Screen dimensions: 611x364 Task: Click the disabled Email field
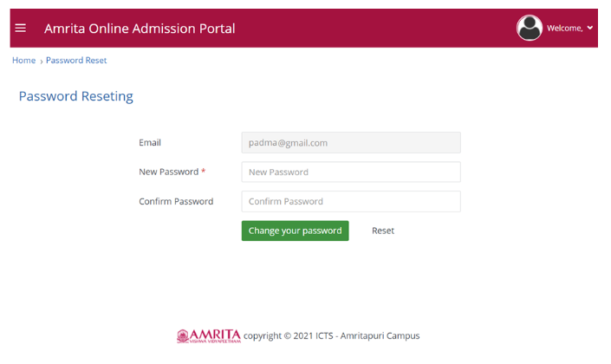[350, 143]
